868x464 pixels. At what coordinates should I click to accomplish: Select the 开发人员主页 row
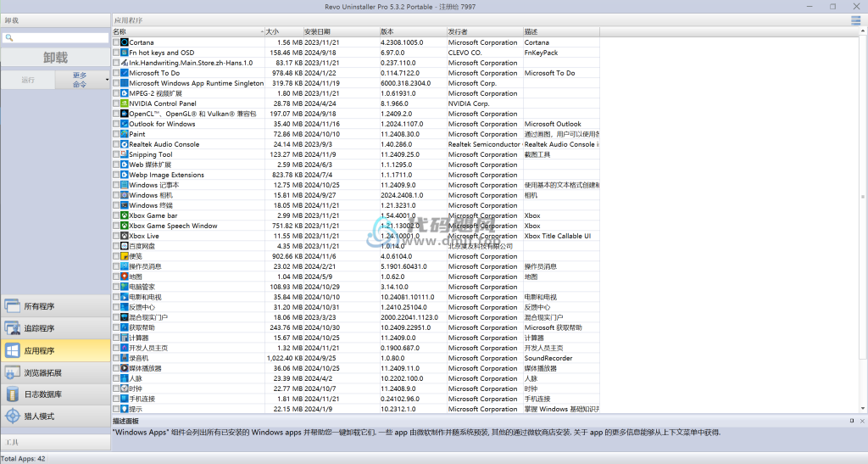click(x=355, y=348)
